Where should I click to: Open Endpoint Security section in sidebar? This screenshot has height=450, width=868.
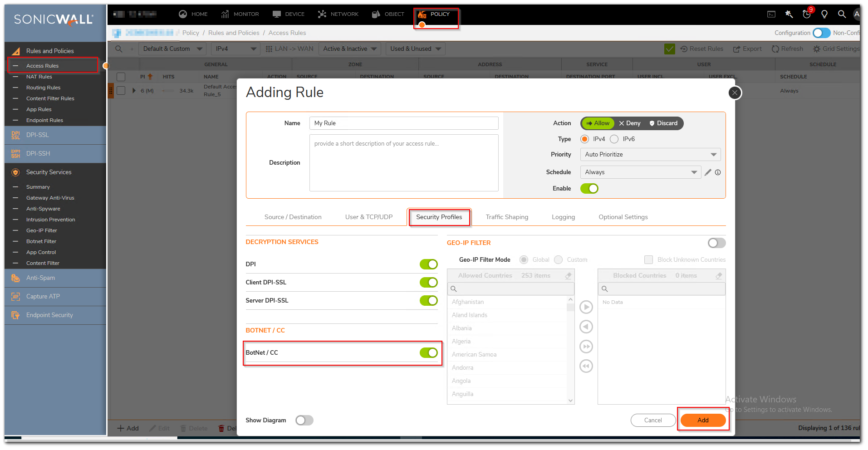tap(55, 315)
